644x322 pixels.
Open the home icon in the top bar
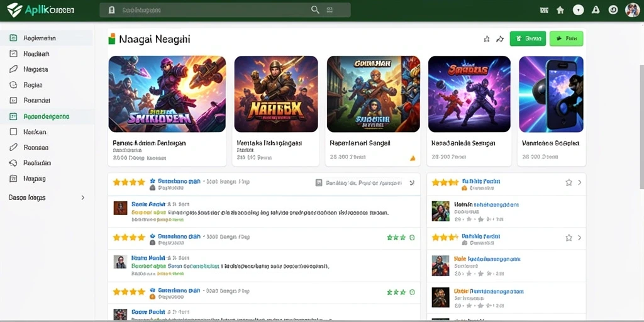[x=560, y=10]
